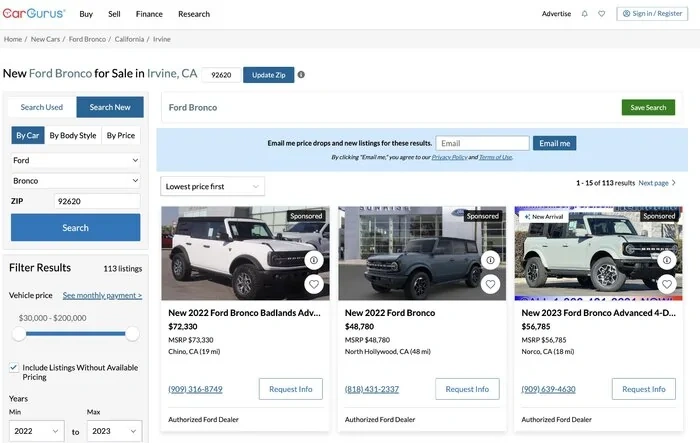The width and height of the screenshot is (700, 443).
Task: Go to California breadcrumb
Action: 129,39
